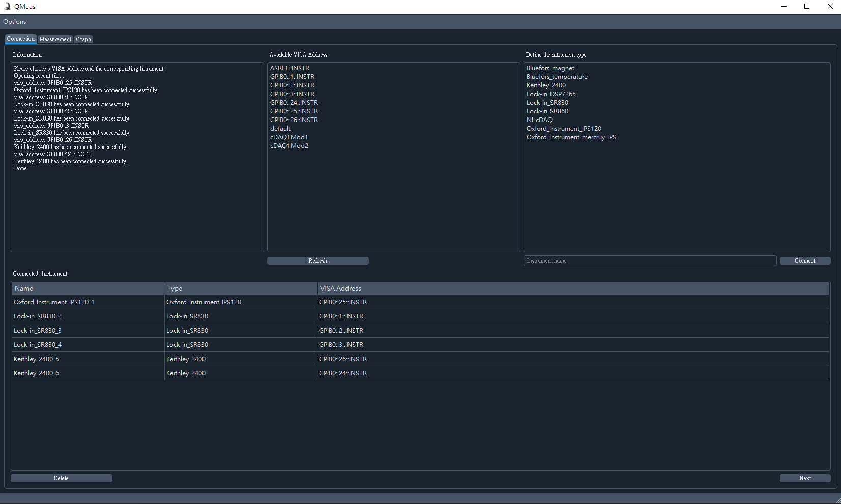The width and height of the screenshot is (841, 504).
Task: Select GPIB0::1::INSTR in the available VISA list
Action: [393, 77]
